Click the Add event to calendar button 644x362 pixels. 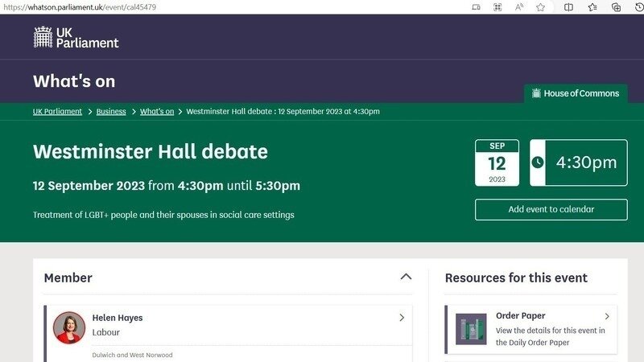tap(551, 209)
